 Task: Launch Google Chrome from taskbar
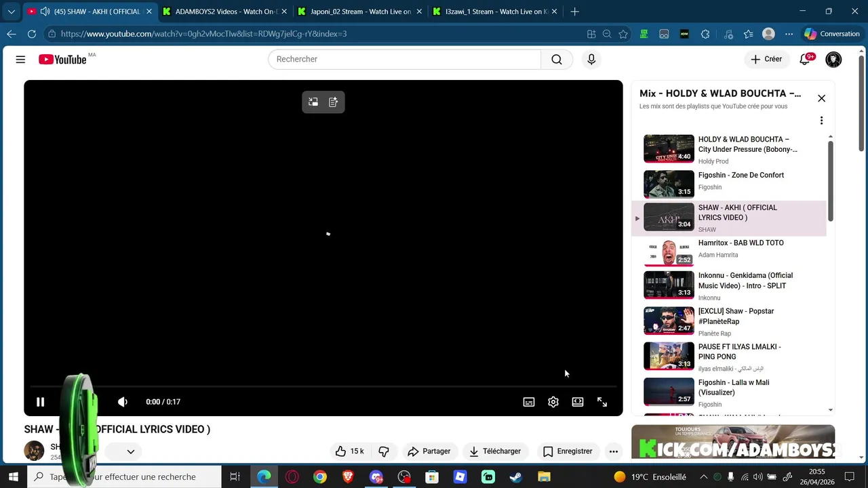pyautogui.click(x=320, y=477)
